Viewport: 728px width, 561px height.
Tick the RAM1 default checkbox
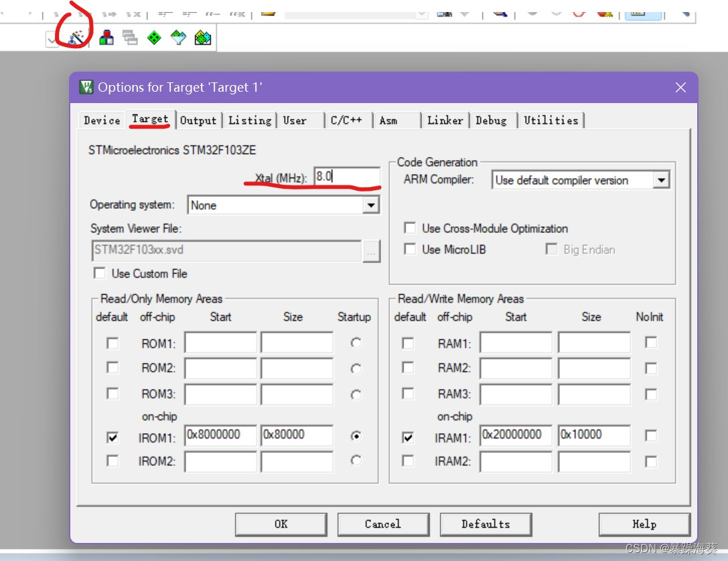tap(408, 343)
